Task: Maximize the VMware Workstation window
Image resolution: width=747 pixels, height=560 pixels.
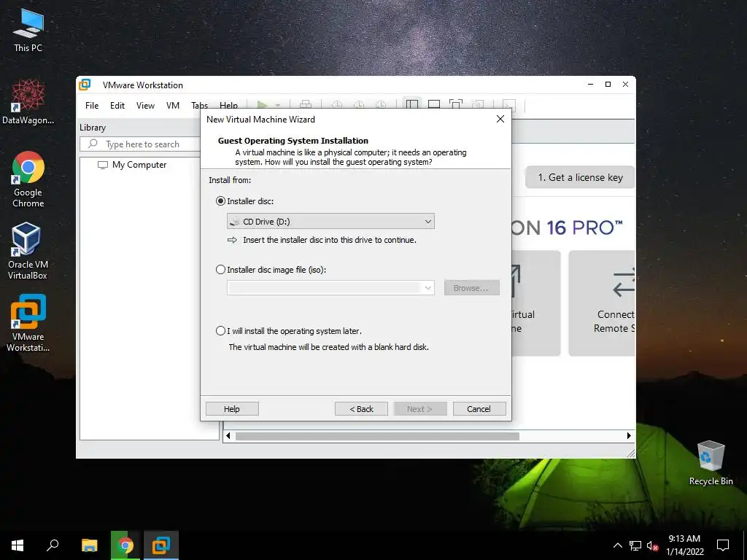Action: pyautogui.click(x=608, y=85)
